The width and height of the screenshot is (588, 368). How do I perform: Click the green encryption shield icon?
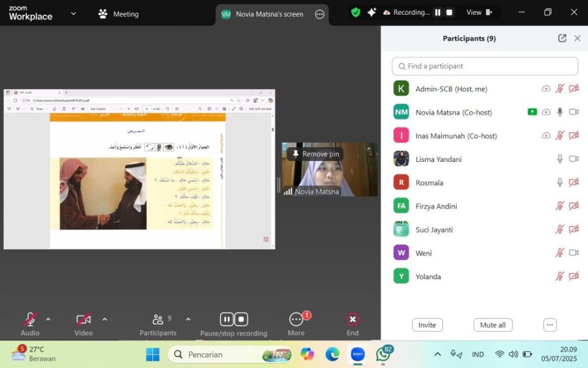point(356,13)
